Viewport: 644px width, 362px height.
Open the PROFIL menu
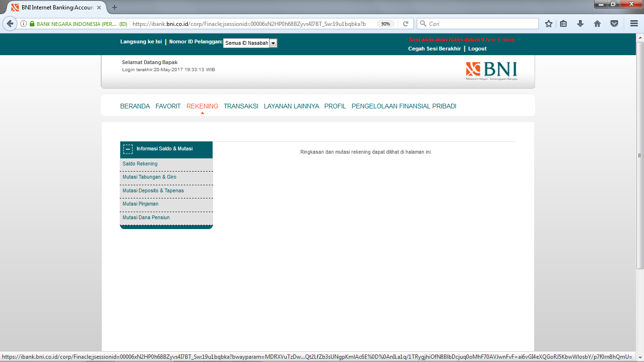(335, 106)
